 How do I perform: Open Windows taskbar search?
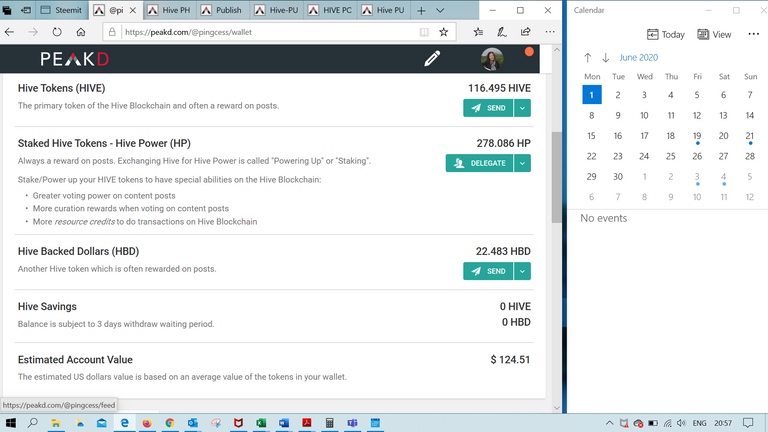[33, 423]
